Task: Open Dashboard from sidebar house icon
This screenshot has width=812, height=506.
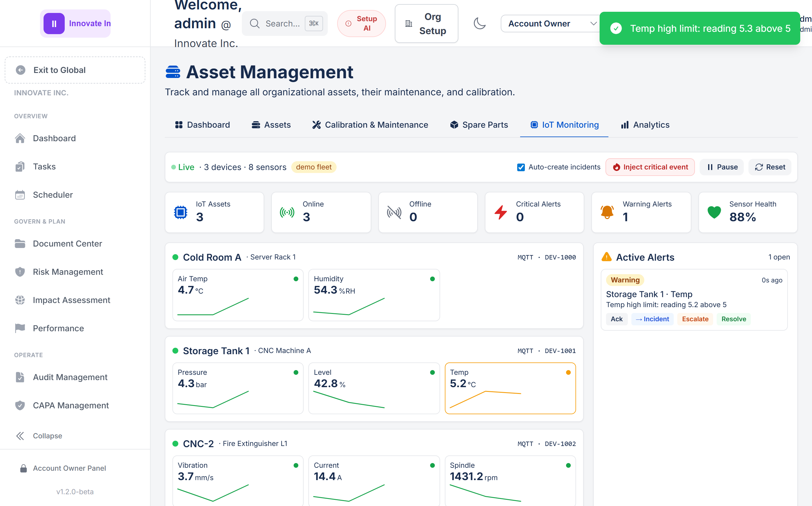Action: coord(20,138)
